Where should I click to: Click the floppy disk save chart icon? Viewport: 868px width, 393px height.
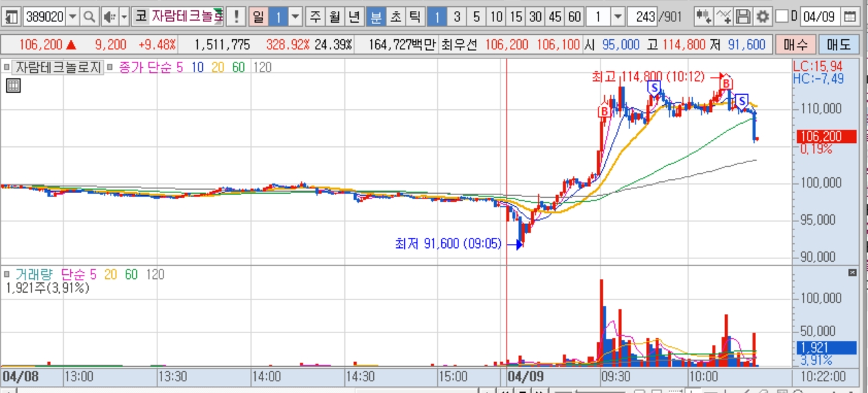(743, 16)
